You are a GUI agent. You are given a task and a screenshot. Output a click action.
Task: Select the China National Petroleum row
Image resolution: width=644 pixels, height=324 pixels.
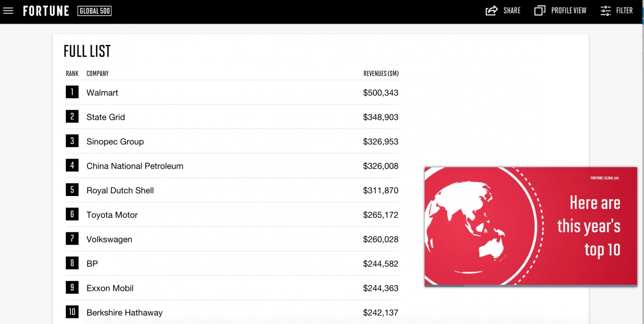click(232, 166)
